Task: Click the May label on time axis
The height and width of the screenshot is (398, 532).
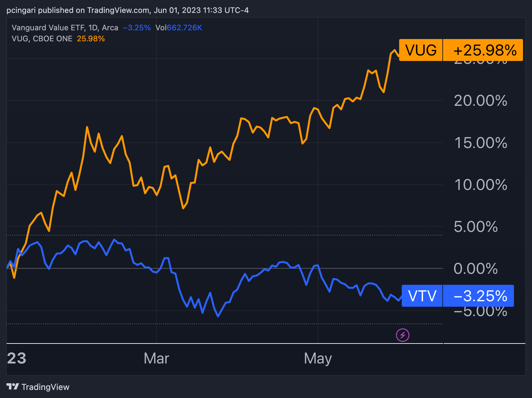Action: click(318, 359)
